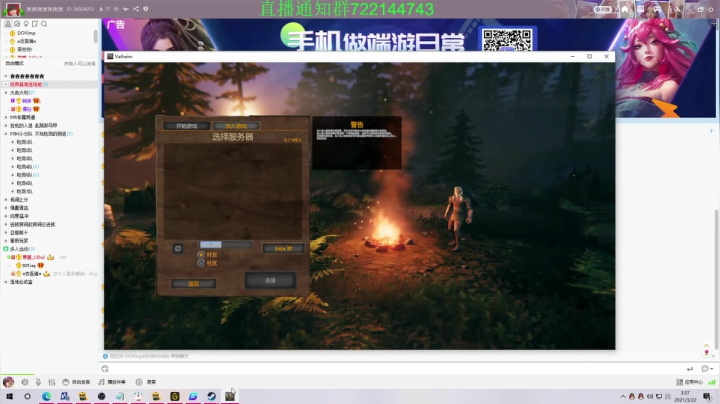This screenshot has height=404, width=720.
Task: Toggle the speaker mute icon in the bottom bar
Action: point(25,382)
